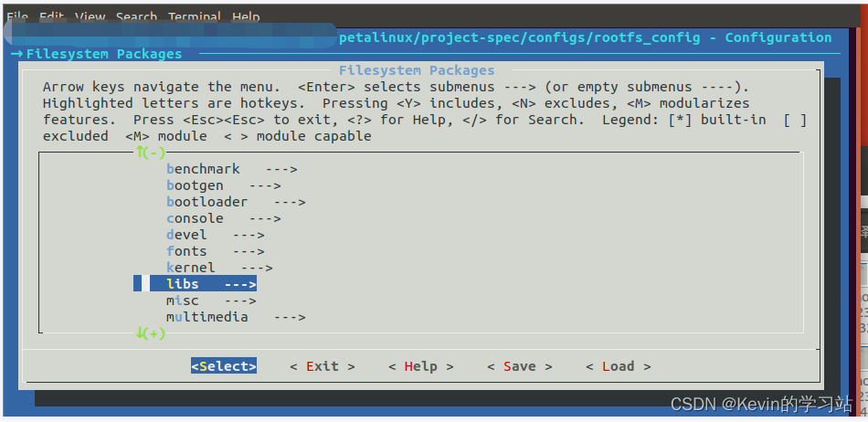The image size is (868, 422).
Task: Enter the fonts submenu
Action: point(215,251)
